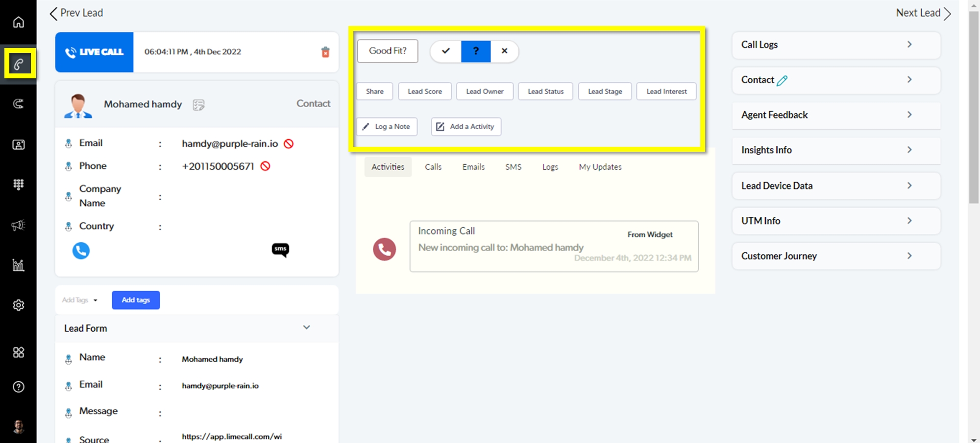Viewport: 980px width, 443px height.
Task: Click the blue Add tags button
Action: pos(136,300)
